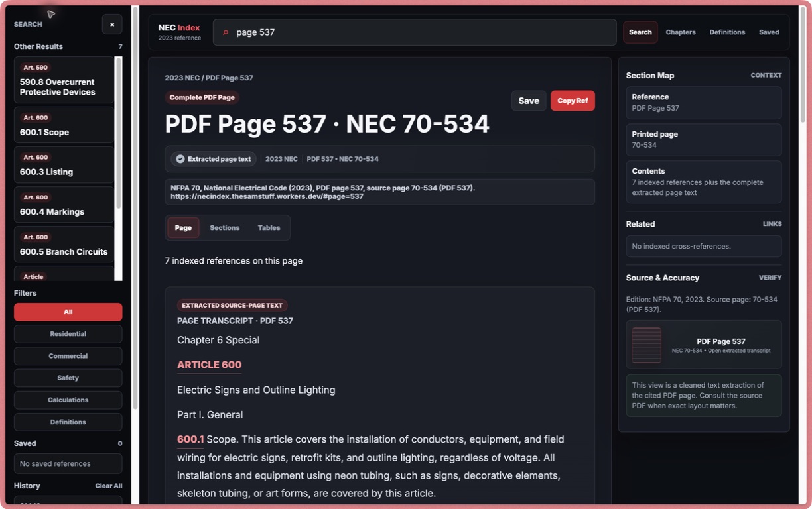812x509 pixels.
Task: Open the Definitions tab in top navigation
Action: point(727,32)
